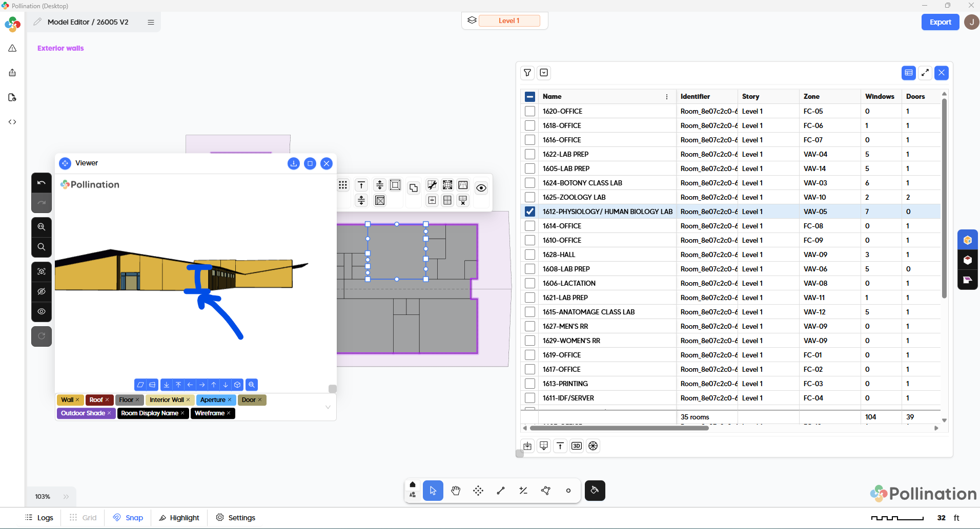Click the 3D button below the table

pos(577,446)
